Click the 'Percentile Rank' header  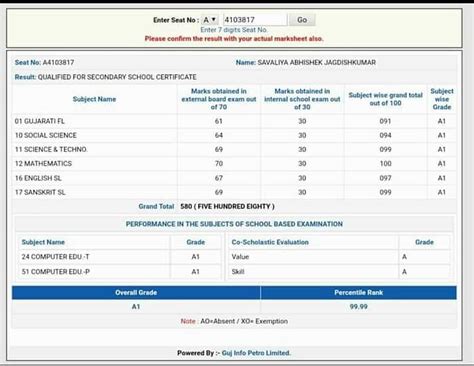click(x=359, y=292)
